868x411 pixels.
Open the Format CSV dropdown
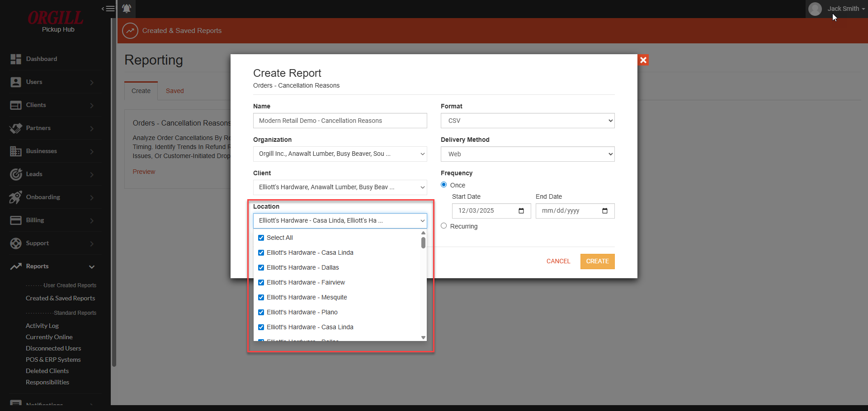(528, 121)
